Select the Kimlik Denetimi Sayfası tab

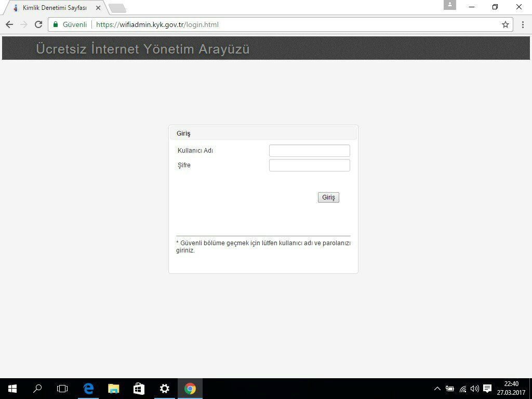[54, 8]
